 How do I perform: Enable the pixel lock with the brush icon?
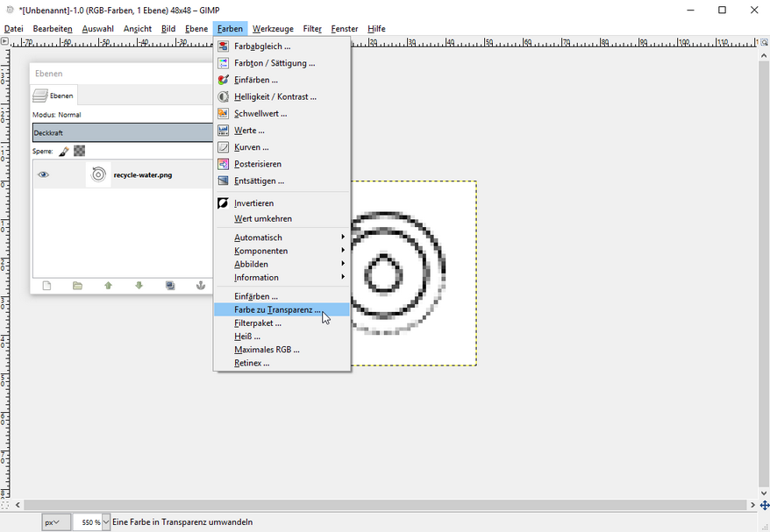click(63, 150)
